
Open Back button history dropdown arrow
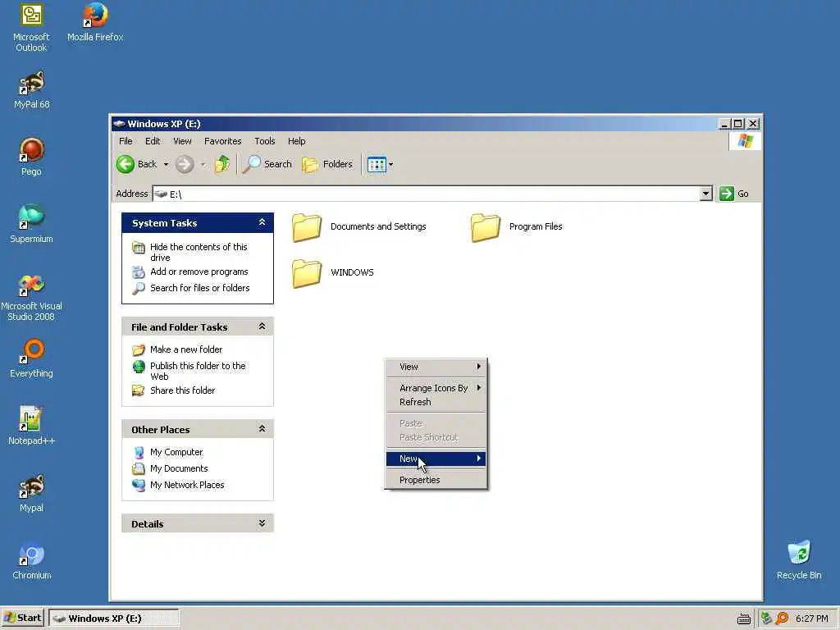click(166, 164)
